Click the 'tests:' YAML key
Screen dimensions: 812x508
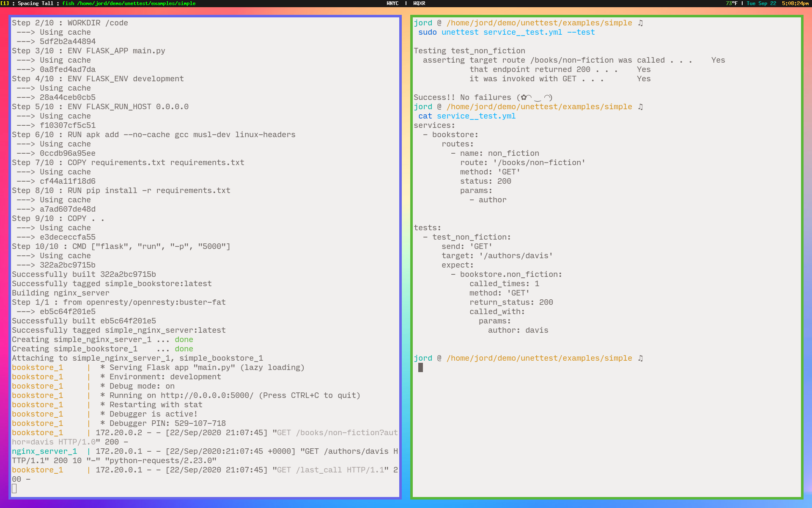pos(428,228)
